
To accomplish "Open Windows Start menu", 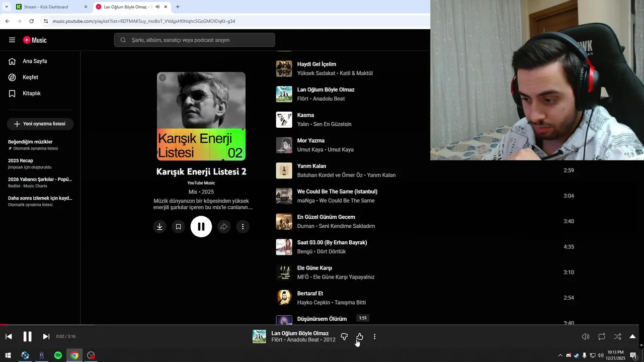I will 8,355.
